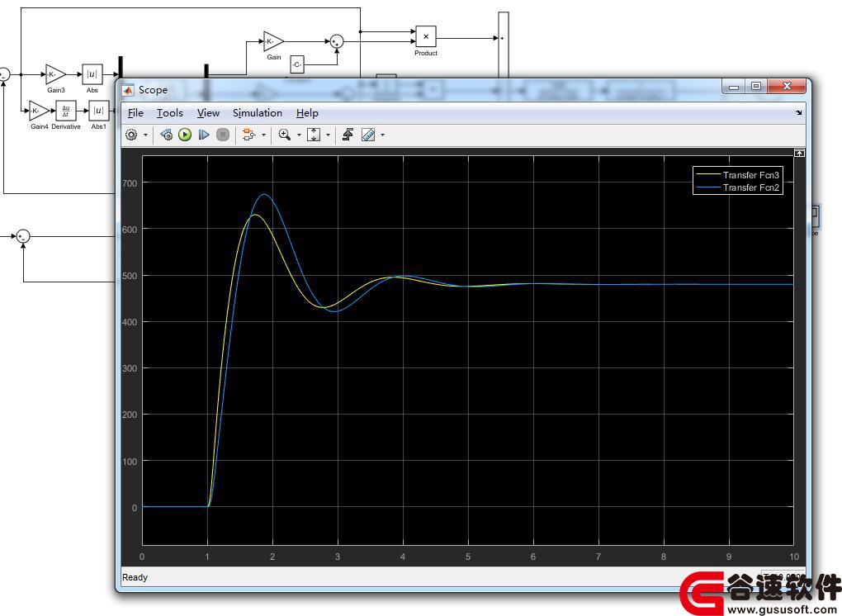Select the Gain4 block in Simulink model
The width and height of the screenshot is (842, 616).
point(39,111)
